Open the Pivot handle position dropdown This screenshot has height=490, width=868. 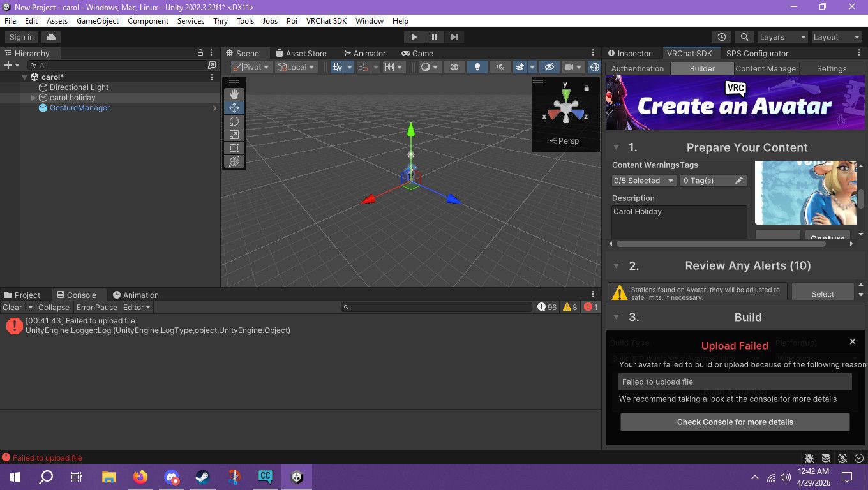pyautogui.click(x=251, y=67)
